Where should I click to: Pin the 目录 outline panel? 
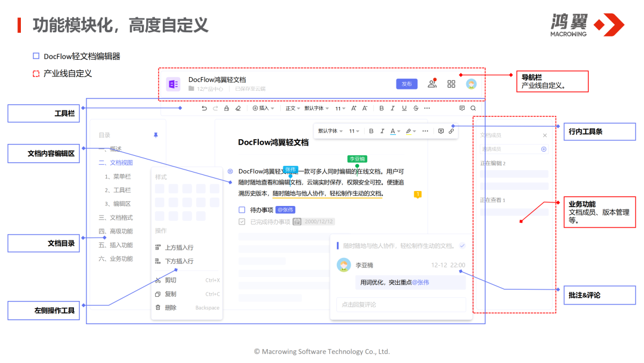coord(156,135)
